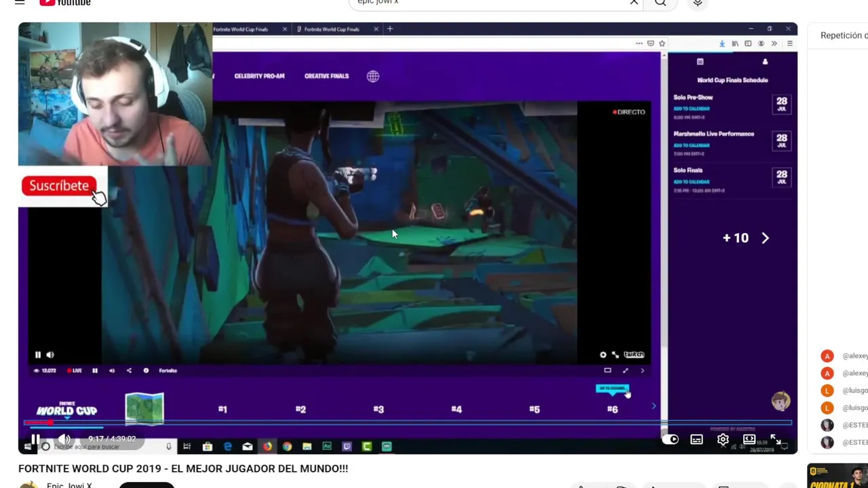
Task: Start voice search with microphone
Action: click(x=697, y=2)
